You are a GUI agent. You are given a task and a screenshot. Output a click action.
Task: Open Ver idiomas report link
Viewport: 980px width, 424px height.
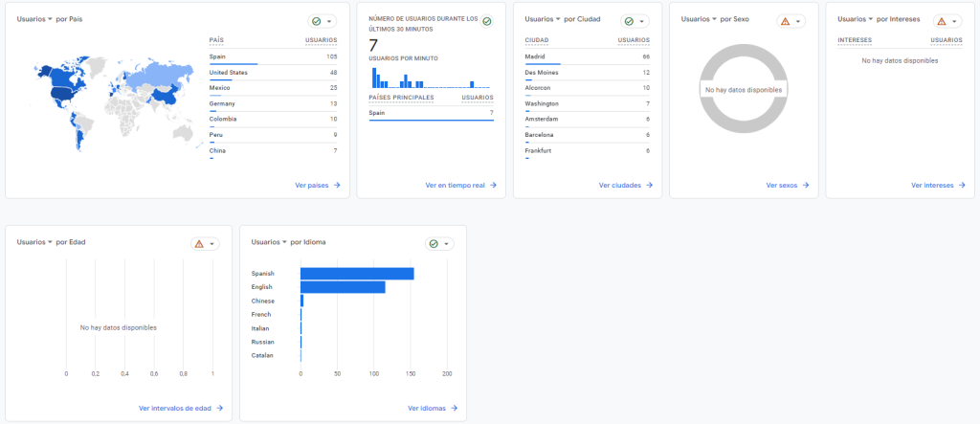point(432,408)
